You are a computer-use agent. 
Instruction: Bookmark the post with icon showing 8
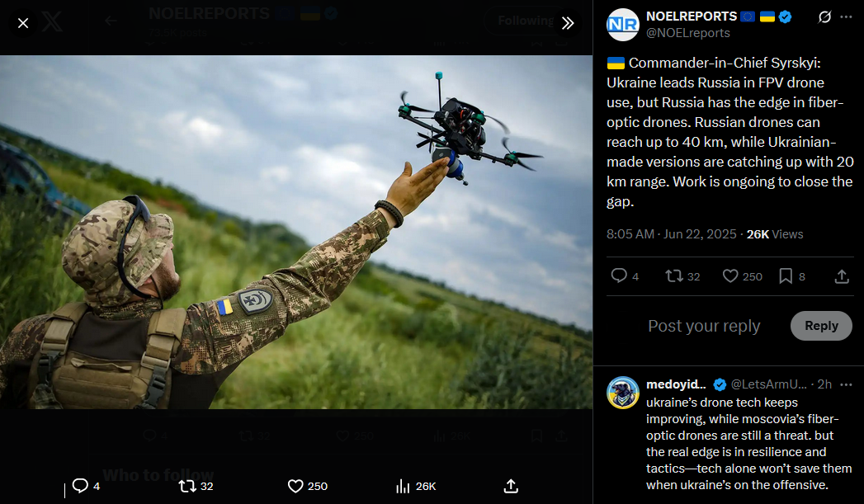[x=786, y=276]
